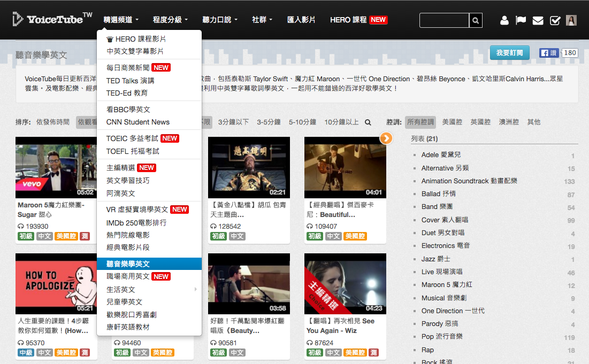Screen dimensions: 589x364
Task: Click the search input field in navbar
Action: click(443, 20)
